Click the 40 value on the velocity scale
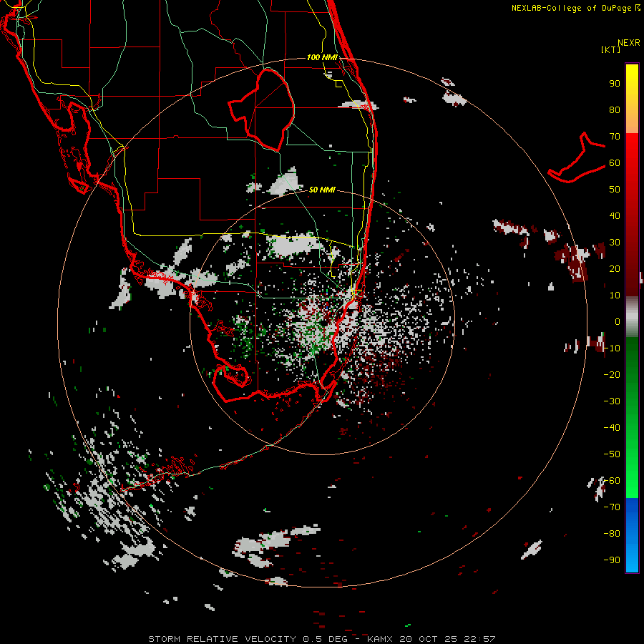 (x=615, y=216)
